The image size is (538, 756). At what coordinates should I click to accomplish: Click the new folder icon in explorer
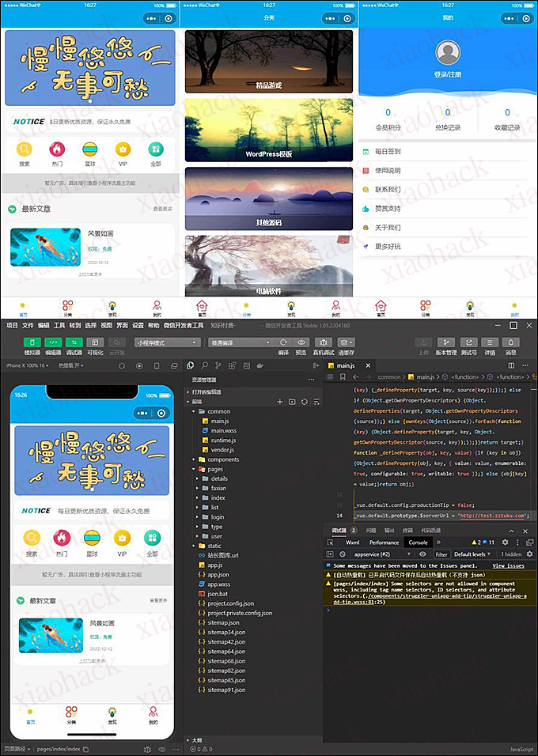coord(292,402)
